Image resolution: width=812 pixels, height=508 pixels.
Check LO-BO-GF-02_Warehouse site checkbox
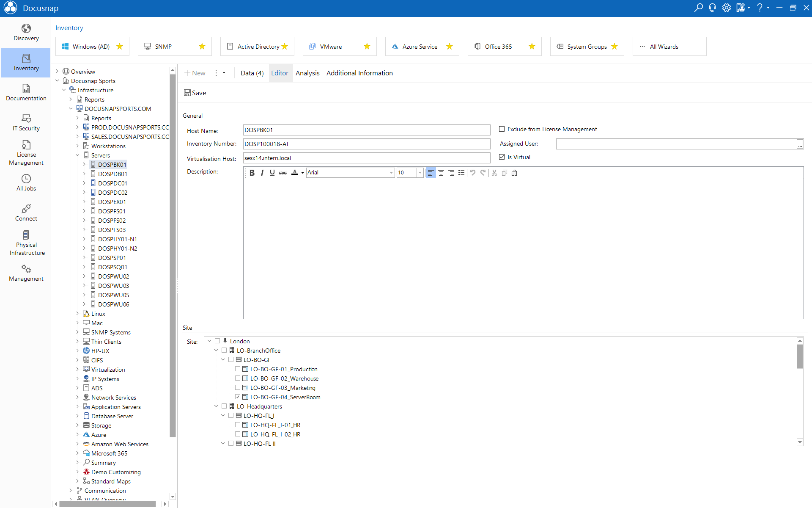click(x=238, y=378)
